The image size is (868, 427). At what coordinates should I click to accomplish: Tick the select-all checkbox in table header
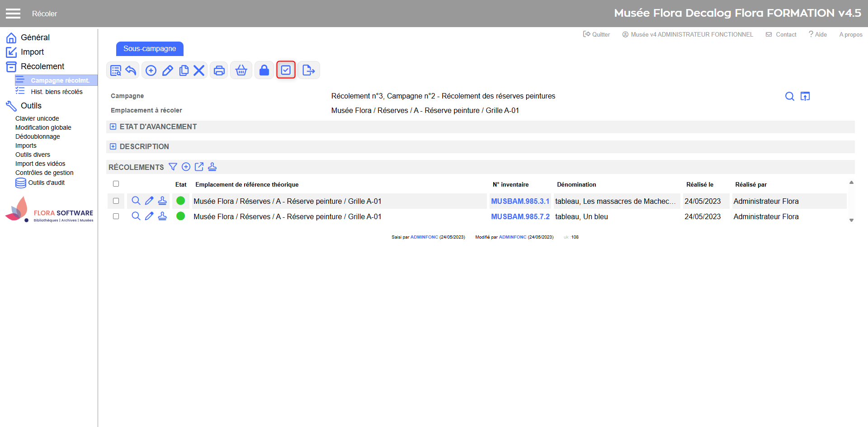click(116, 184)
